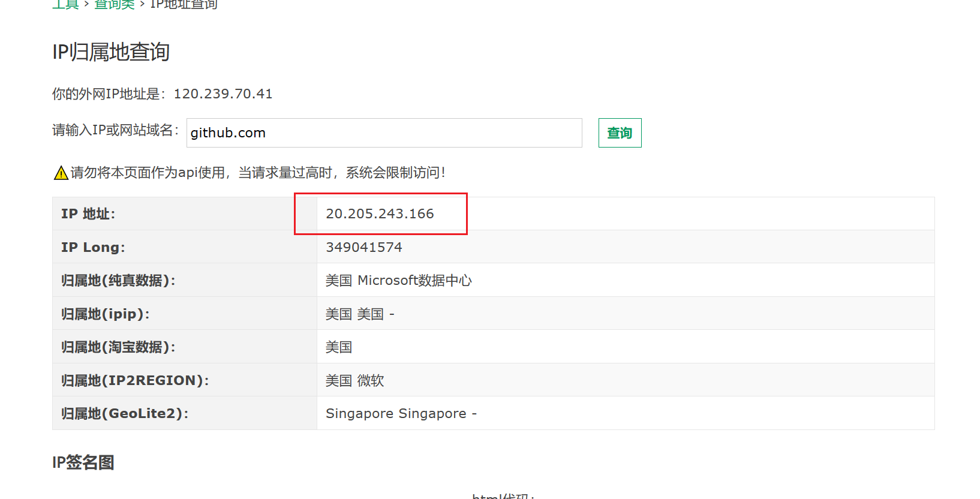
Task: Click the IP Long row label
Action: point(93,247)
